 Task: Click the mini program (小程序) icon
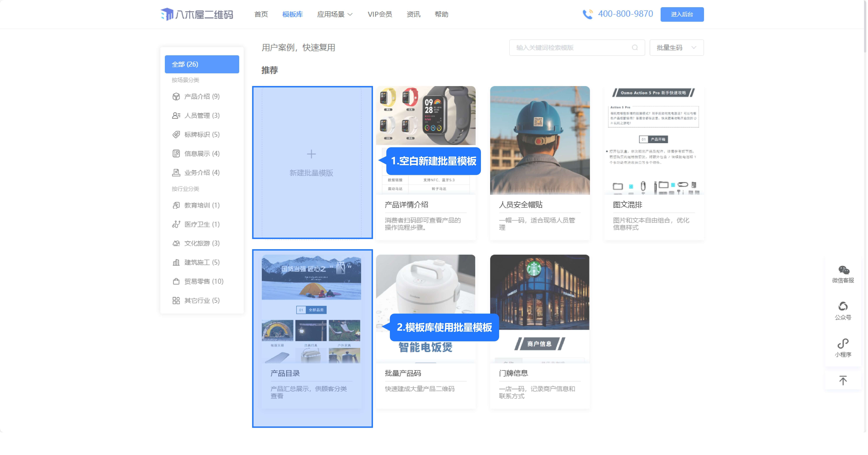coord(843,343)
